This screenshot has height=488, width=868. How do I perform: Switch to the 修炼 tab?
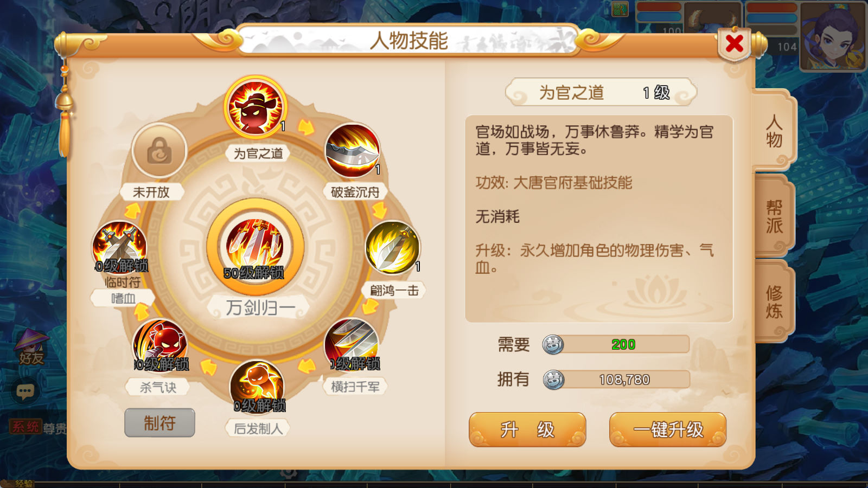coord(774,301)
